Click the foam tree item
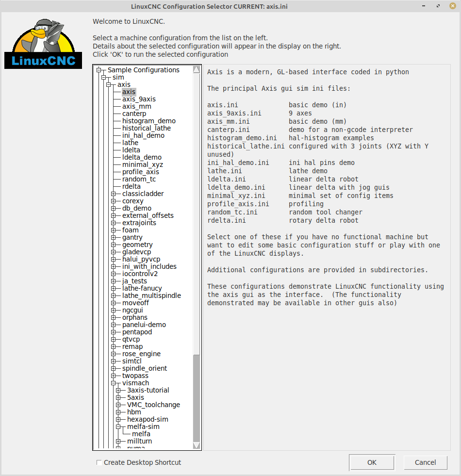This screenshot has height=476, width=461. [x=130, y=230]
